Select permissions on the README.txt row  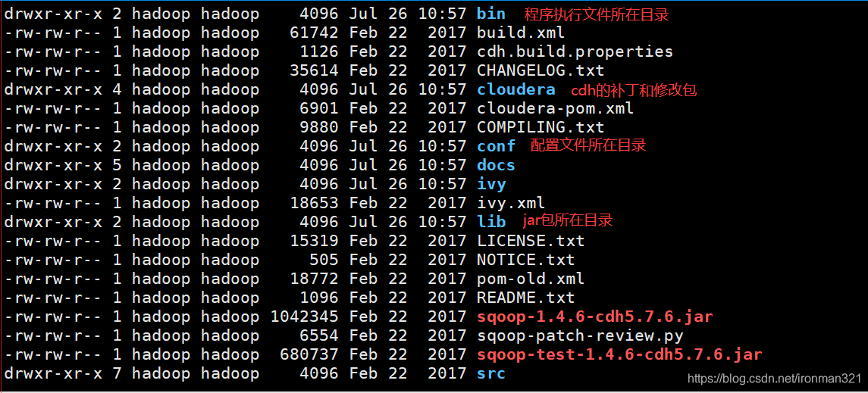[53, 298]
